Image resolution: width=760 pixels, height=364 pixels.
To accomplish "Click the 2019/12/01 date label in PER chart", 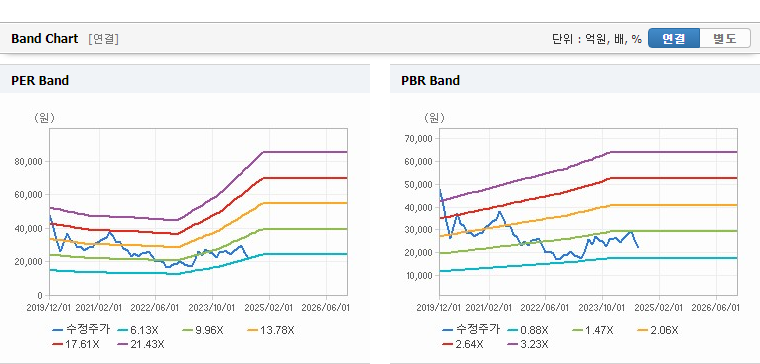I will [x=49, y=308].
